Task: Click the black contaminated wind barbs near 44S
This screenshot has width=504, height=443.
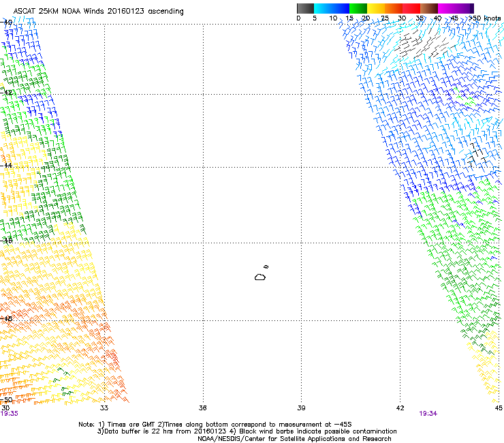Action: click(x=476, y=155)
